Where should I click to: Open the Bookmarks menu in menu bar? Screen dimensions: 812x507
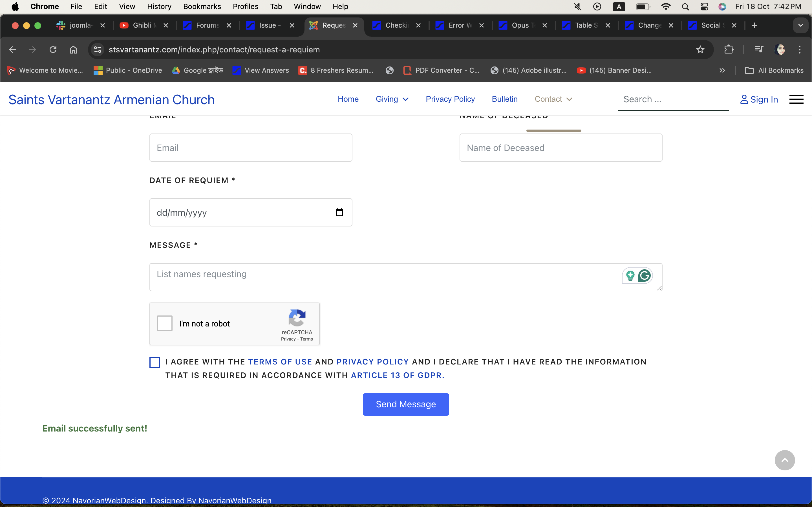[202, 6]
